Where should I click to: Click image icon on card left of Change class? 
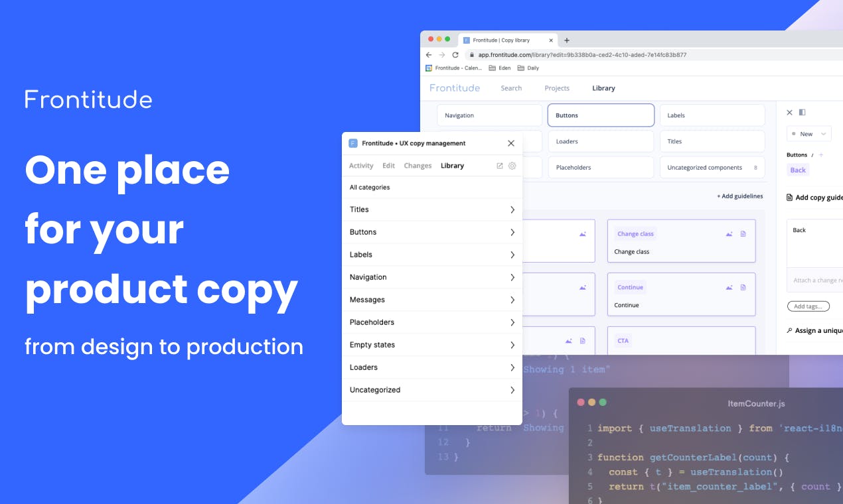583,233
